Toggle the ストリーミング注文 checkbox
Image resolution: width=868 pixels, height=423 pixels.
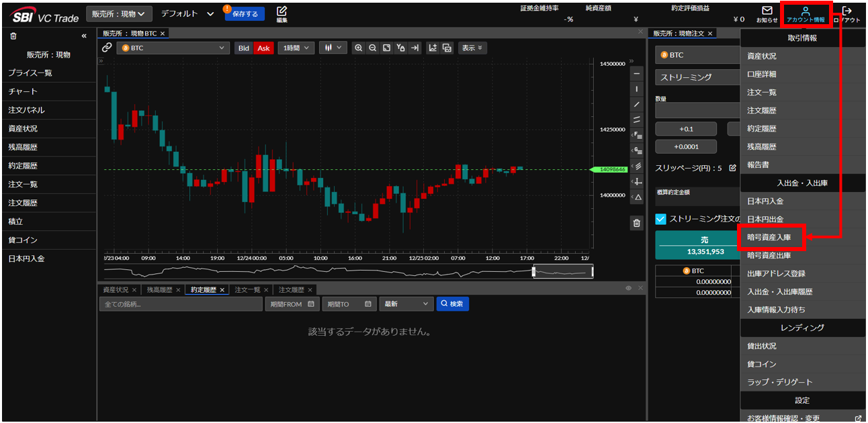pyautogui.click(x=660, y=219)
